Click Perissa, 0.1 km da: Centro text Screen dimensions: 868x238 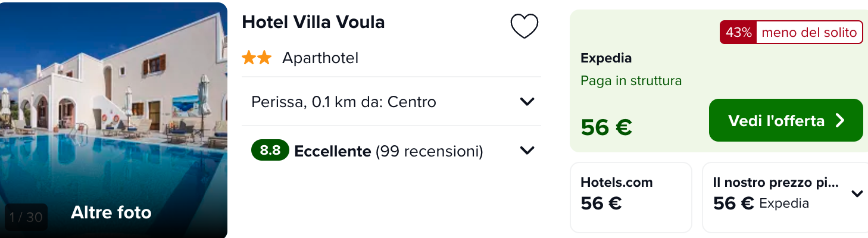(344, 102)
